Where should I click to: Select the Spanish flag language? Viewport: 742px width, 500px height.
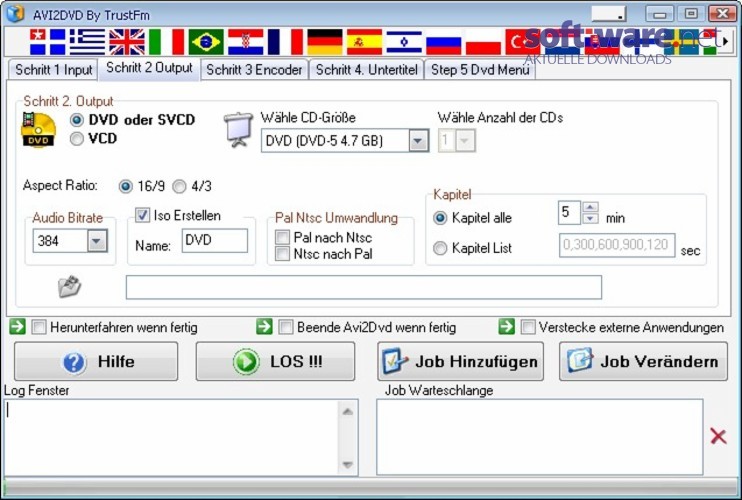tap(364, 42)
